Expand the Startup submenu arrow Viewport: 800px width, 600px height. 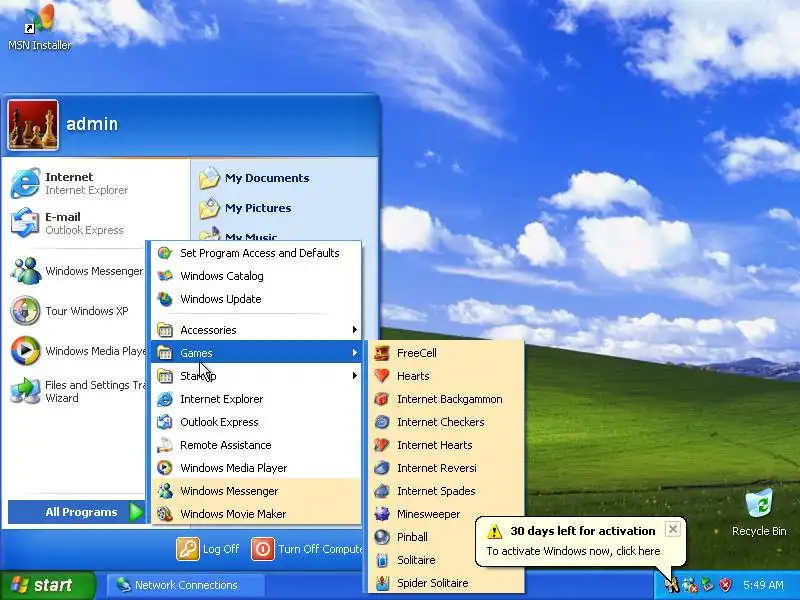tap(355, 376)
